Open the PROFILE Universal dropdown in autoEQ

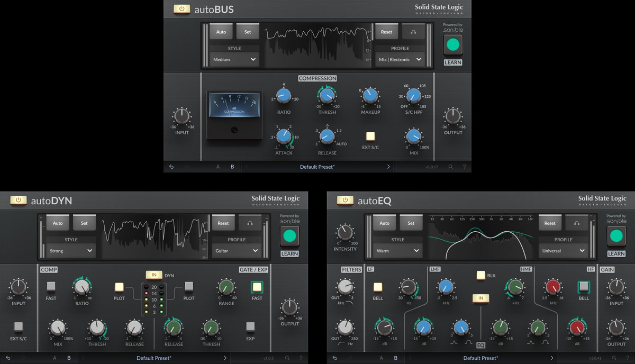point(564,251)
